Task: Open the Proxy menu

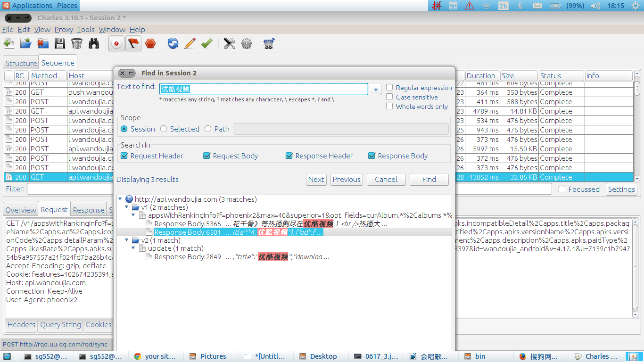Action: click(x=64, y=29)
